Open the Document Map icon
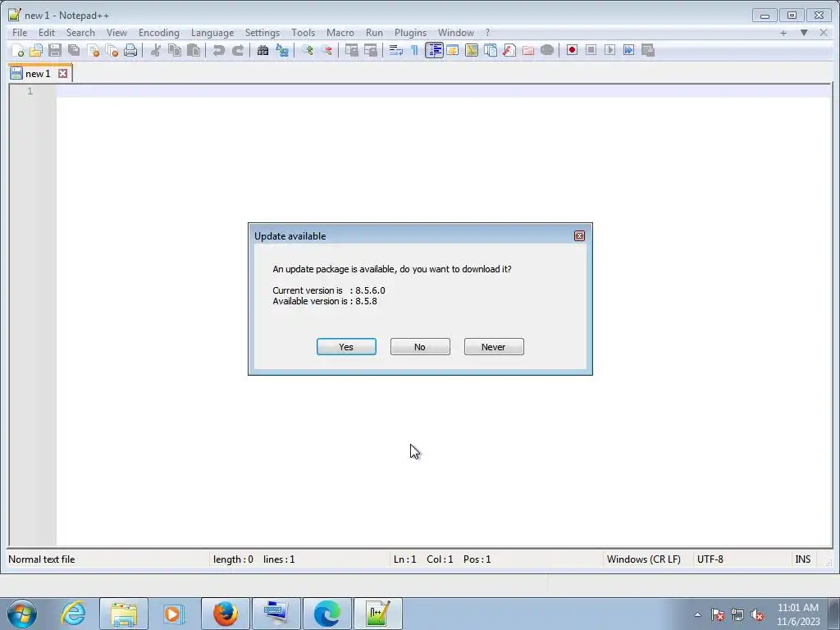 coord(472,50)
